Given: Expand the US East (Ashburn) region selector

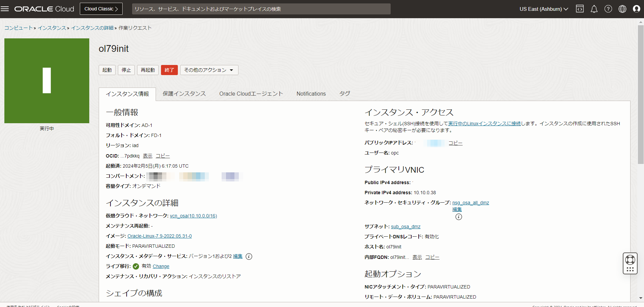Looking at the screenshot, I should pyautogui.click(x=544, y=9).
